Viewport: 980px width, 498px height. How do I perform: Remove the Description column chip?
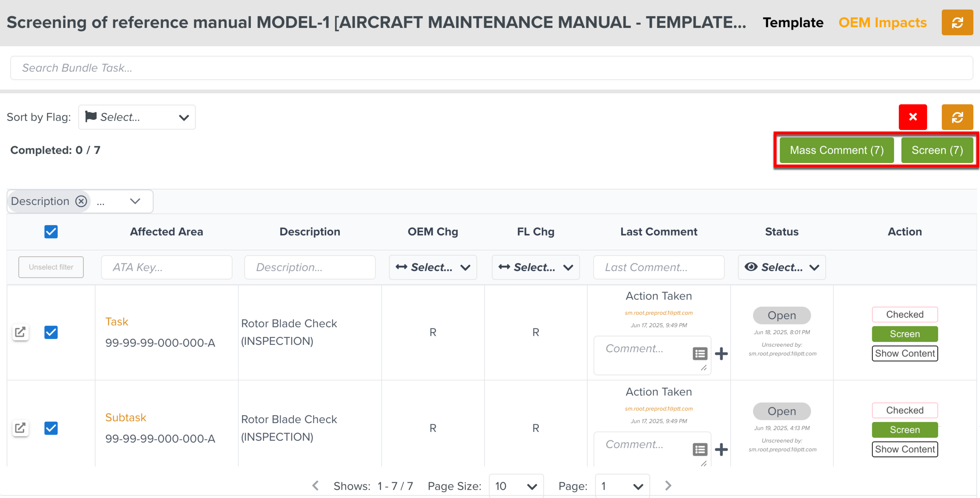tap(81, 201)
